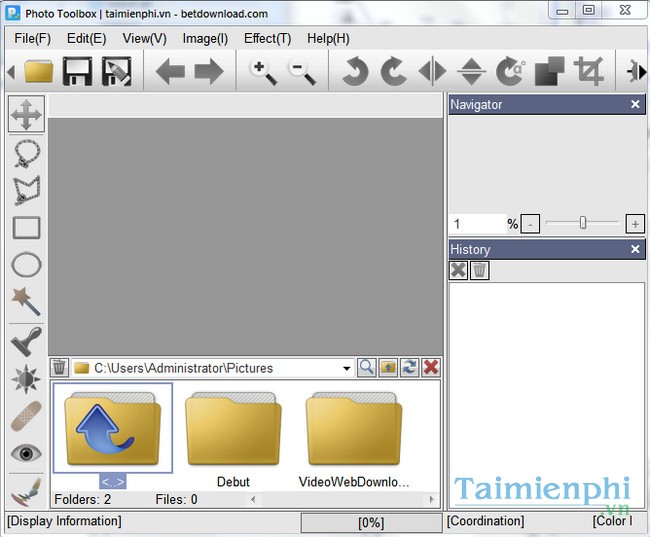Click the [Coordination] status text
Viewport: 650px width, 537px height.
(485, 521)
